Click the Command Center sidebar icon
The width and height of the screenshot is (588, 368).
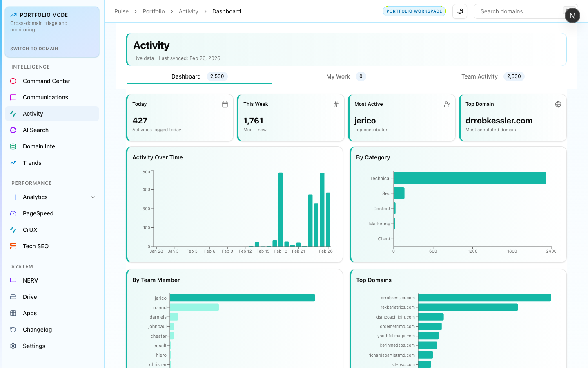click(13, 81)
